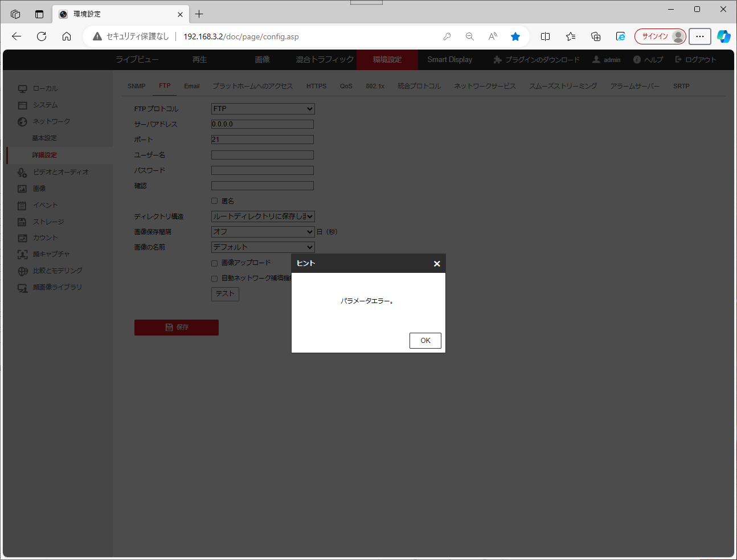Image resolution: width=737 pixels, height=560 pixels.
Task: Click ログアウト to sign out
Action: (x=695, y=60)
